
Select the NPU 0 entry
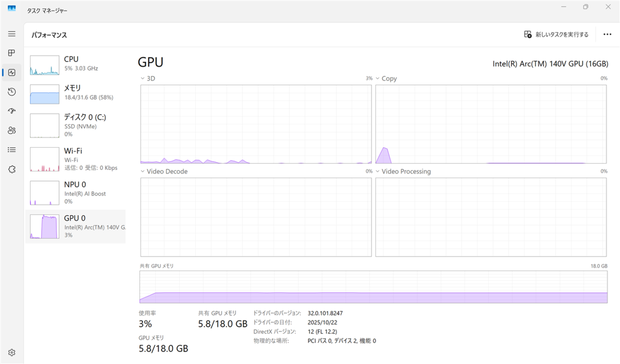pyautogui.click(x=76, y=192)
